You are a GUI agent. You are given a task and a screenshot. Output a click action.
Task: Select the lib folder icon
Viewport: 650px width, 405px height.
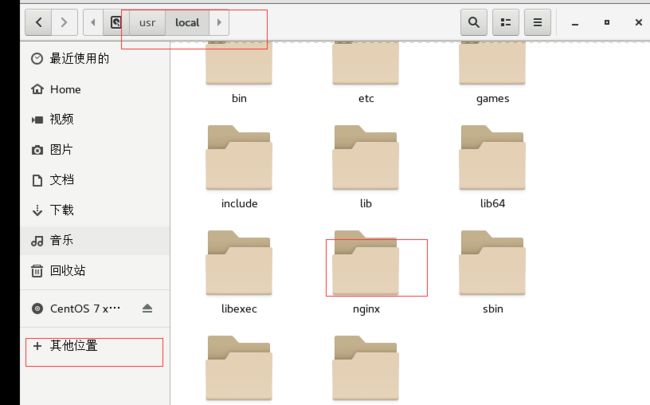366,158
